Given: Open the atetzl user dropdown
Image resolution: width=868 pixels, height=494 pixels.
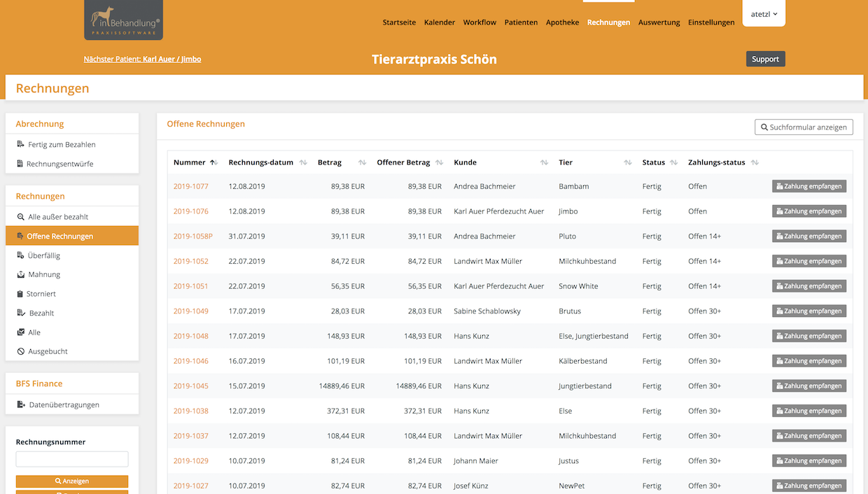Looking at the screenshot, I should pos(764,14).
